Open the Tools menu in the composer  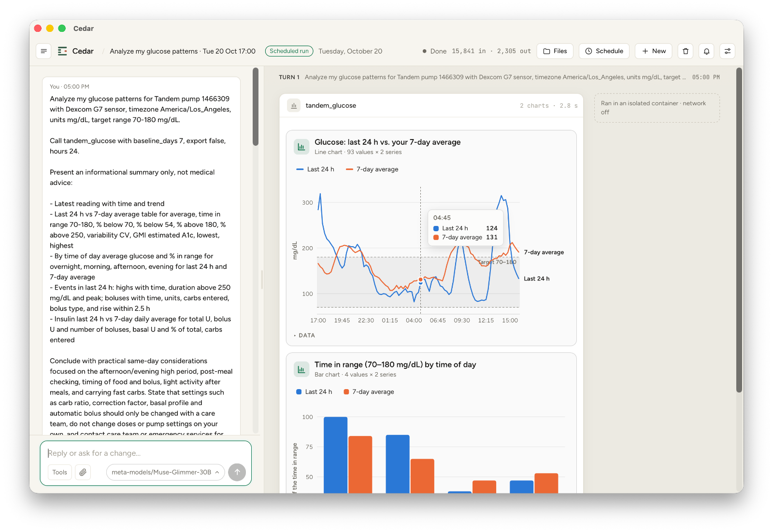60,472
